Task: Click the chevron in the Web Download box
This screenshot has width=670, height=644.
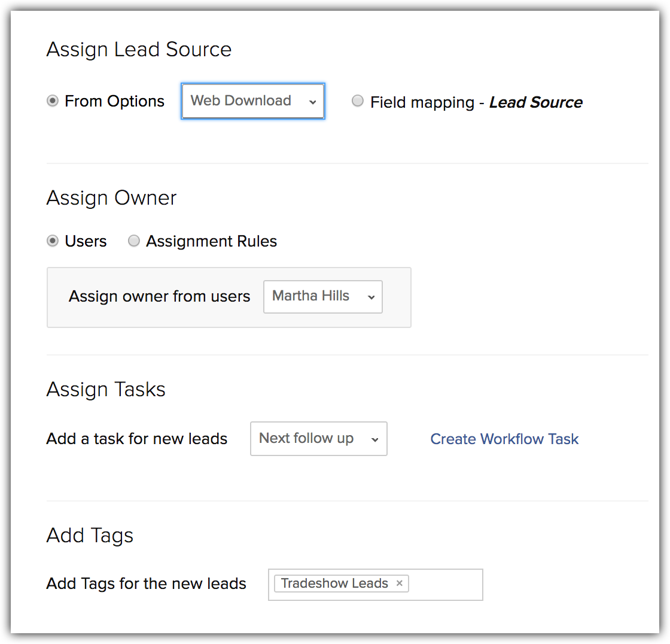Action: point(312,102)
